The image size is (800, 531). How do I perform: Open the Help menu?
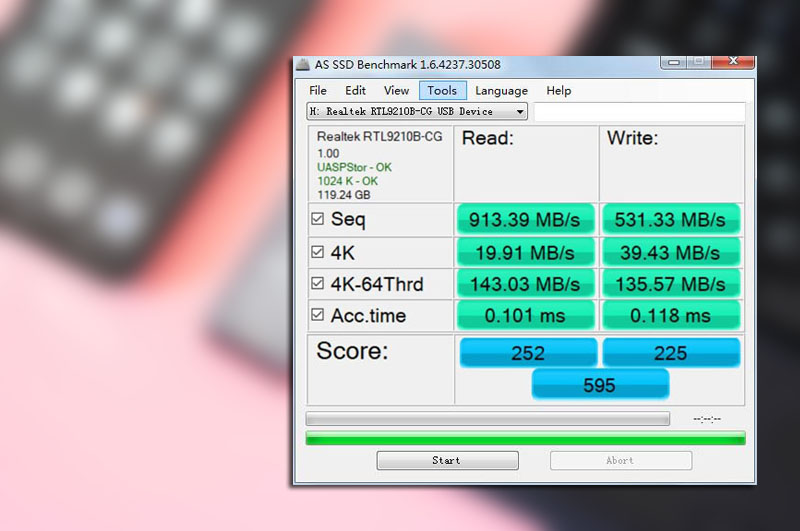click(559, 91)
